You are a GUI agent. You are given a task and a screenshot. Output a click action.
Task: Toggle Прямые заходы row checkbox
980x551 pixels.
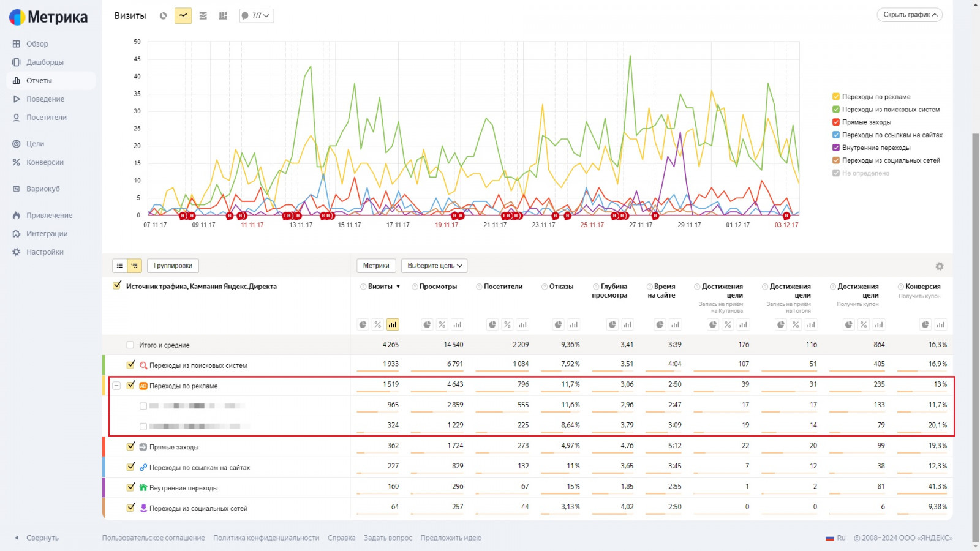click(130, 446)
